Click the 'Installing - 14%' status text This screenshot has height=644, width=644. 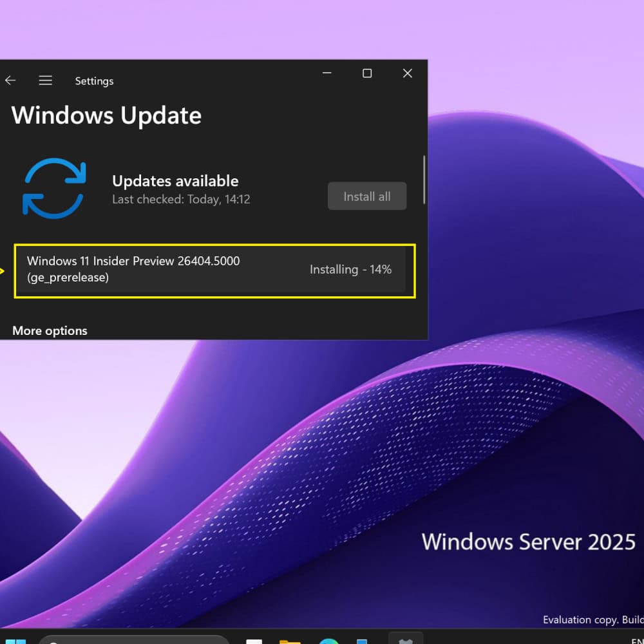pos(350,269)
